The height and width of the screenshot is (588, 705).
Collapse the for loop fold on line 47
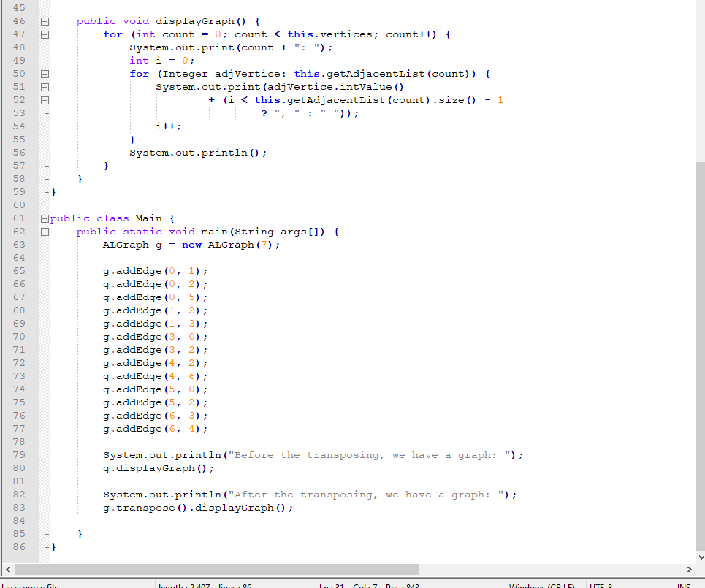coord(45,34)
